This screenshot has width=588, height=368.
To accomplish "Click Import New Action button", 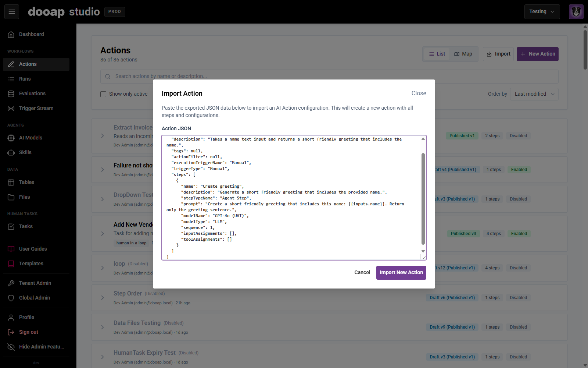I will coord(401,273).
